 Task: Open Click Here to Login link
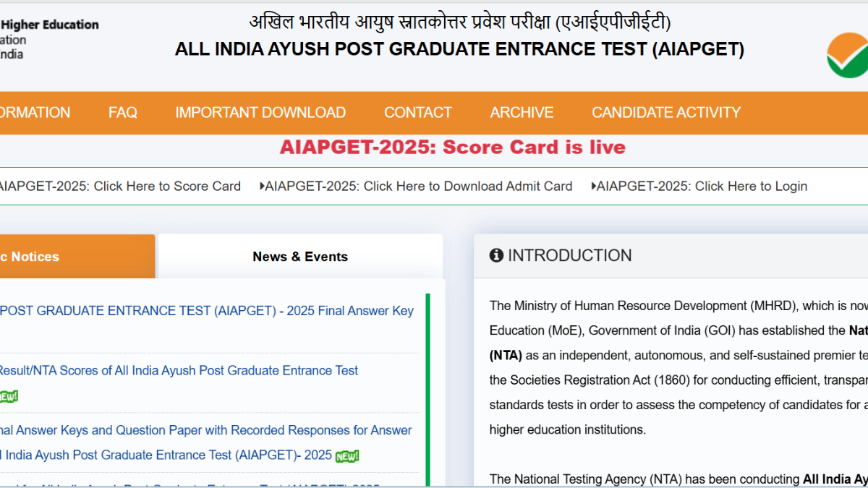(x=702, y=187)
